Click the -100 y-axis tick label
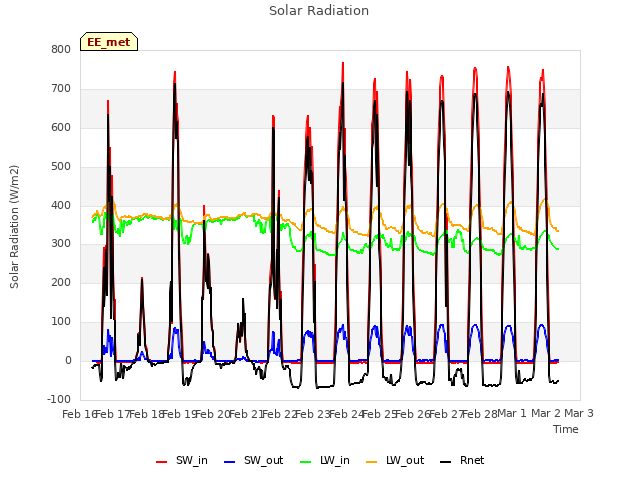640x480 pixels. [59, 399]
